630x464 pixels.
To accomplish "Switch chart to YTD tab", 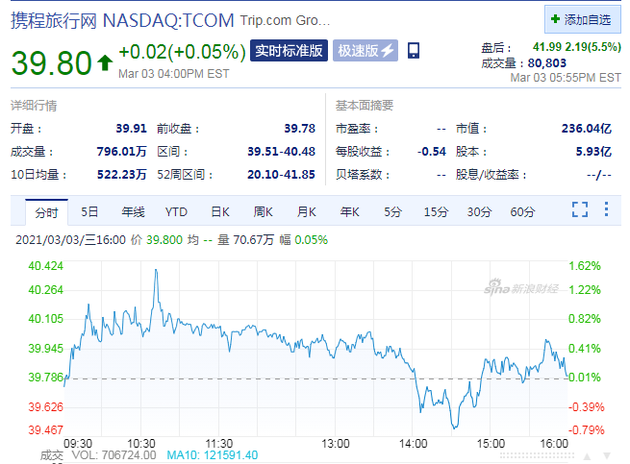I will tap(176, 212).
